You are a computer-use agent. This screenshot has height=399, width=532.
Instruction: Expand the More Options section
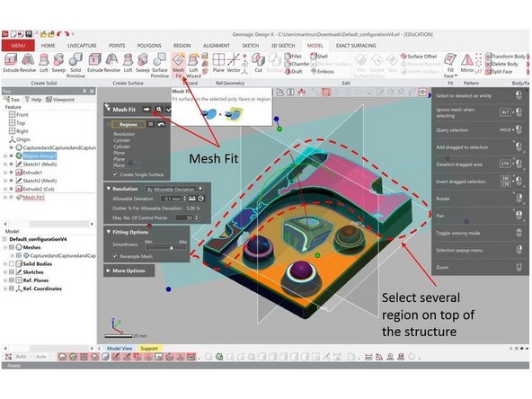click(x=109, y=270)
